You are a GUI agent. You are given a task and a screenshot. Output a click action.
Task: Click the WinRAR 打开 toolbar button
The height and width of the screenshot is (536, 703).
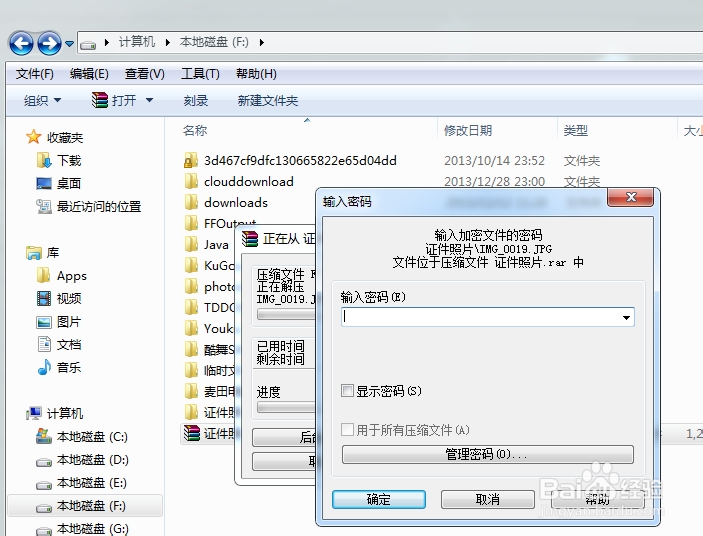[114, 100]
